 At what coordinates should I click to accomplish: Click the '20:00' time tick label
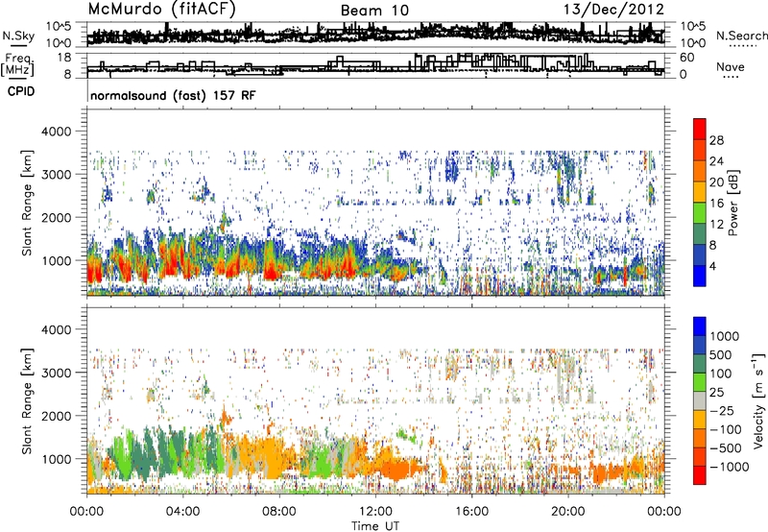pyautogui.click(x=567, y=512)
